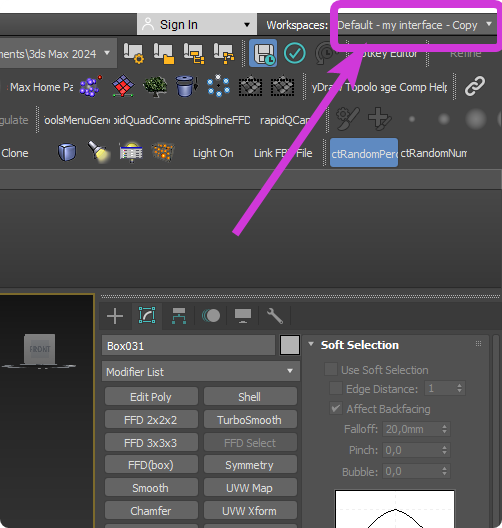The image size is (502, 528).
Task: Click the project folder structure icon
Action: [194, 53]
